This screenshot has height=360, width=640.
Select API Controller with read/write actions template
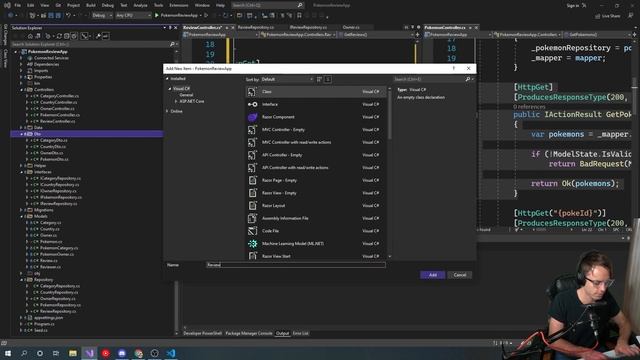[315, 168]
